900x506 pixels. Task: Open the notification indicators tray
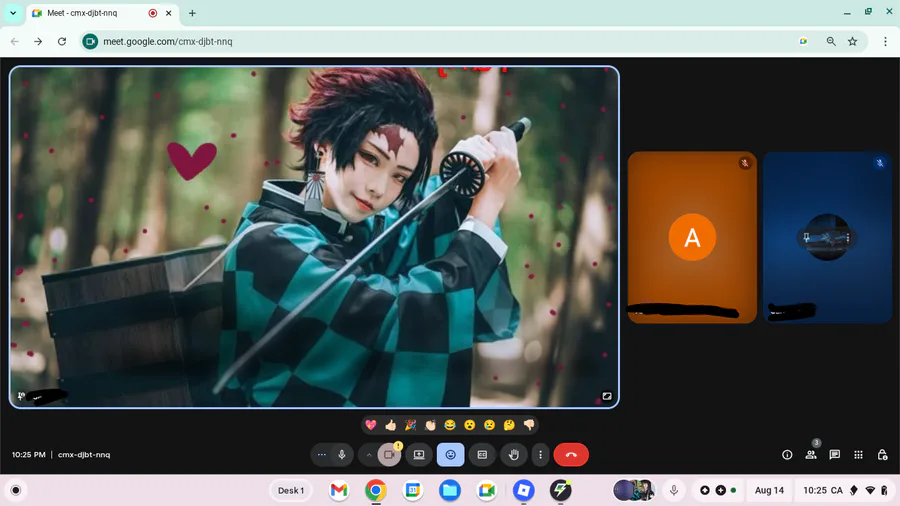717,491
